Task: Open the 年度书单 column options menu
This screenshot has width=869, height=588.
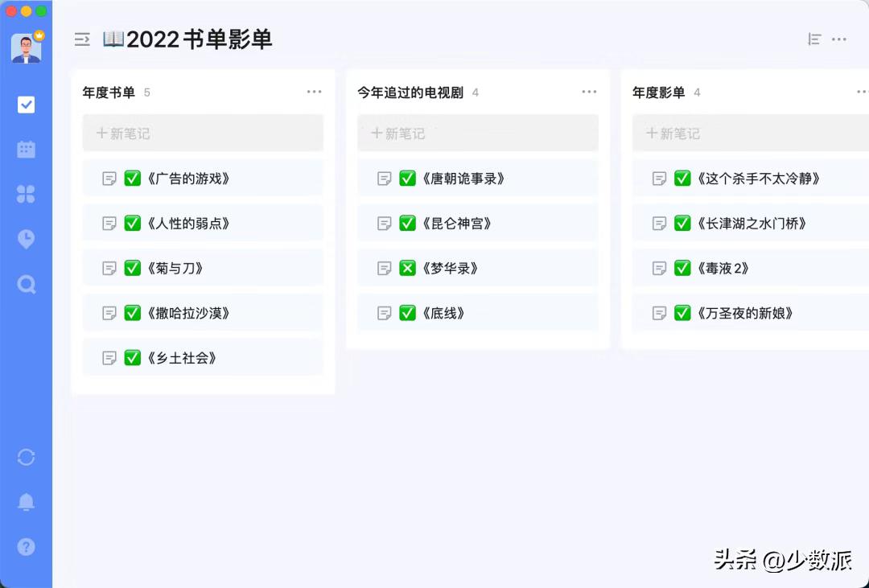Action: 314,92
